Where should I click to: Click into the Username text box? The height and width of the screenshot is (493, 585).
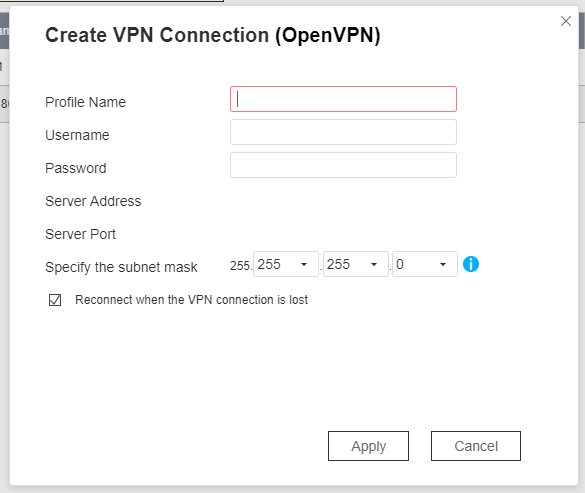[343, 132]
